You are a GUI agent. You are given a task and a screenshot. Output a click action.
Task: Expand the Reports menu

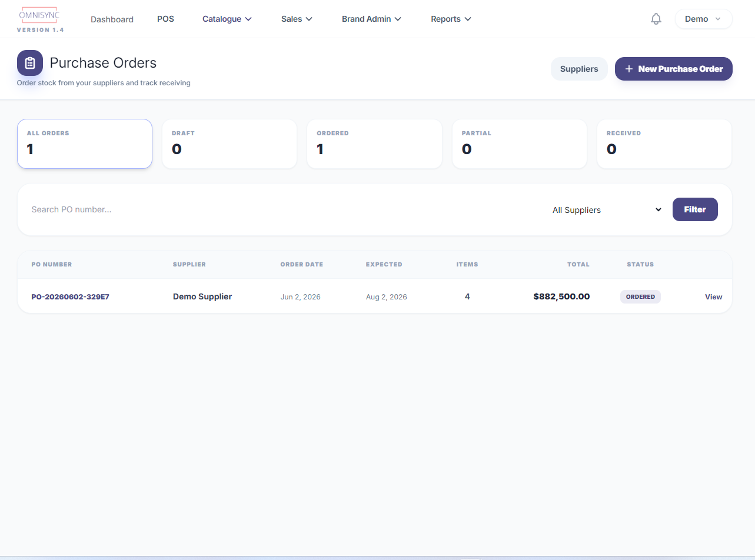(451, 19)
